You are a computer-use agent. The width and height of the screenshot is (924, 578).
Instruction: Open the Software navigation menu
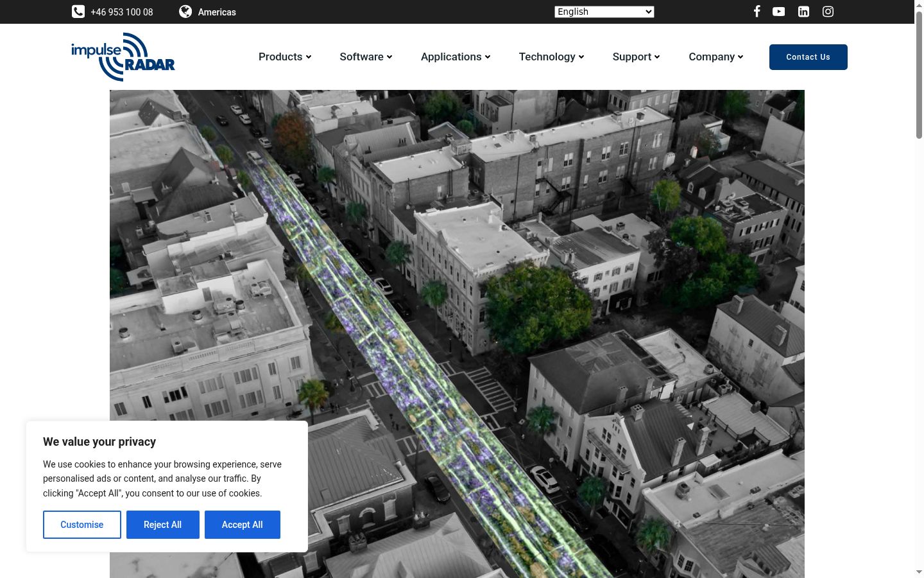pyautogui.click(x=361, y=57)
